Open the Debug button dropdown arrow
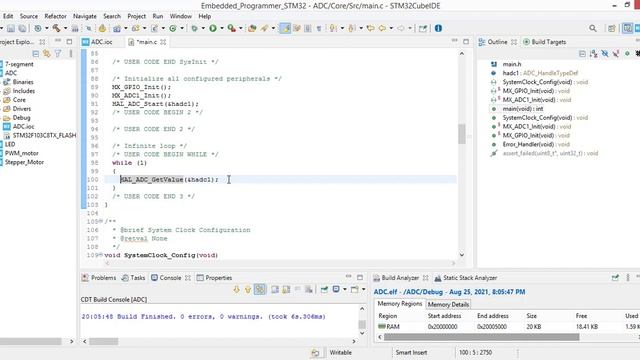The image size is (640, 360). coord(203,28)
